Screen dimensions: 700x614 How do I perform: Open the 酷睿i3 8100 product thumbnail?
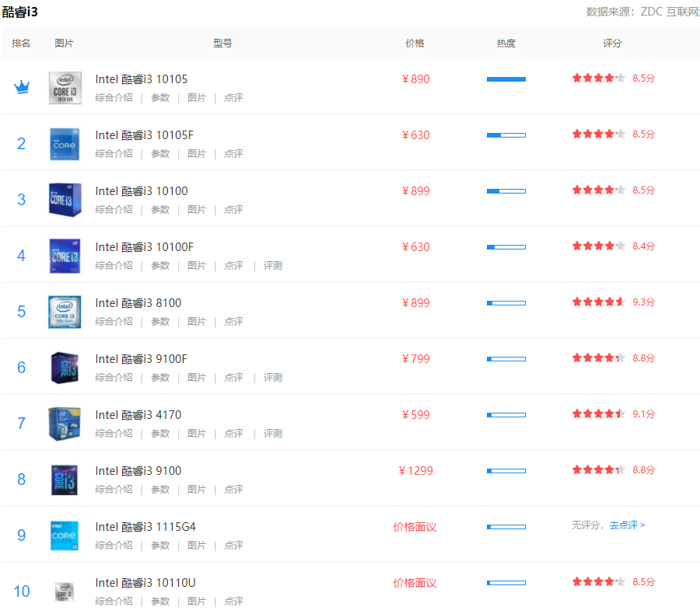click(65, 312)
